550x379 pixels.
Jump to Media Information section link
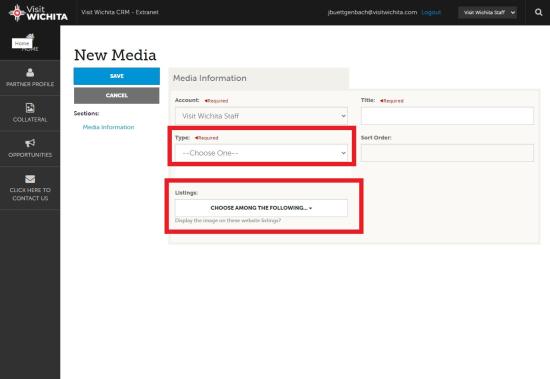tap(108, 127)
